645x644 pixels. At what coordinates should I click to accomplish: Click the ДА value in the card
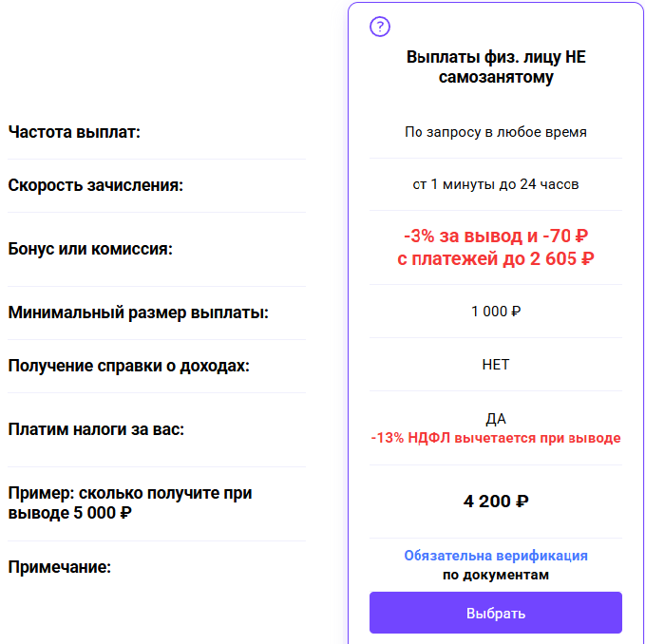click(495, 419)
